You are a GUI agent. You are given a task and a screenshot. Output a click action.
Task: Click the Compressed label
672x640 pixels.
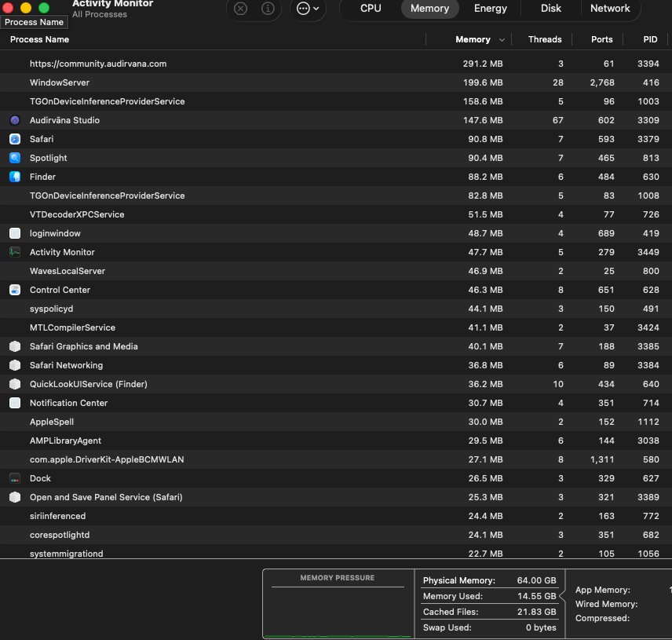coord(602,618)
